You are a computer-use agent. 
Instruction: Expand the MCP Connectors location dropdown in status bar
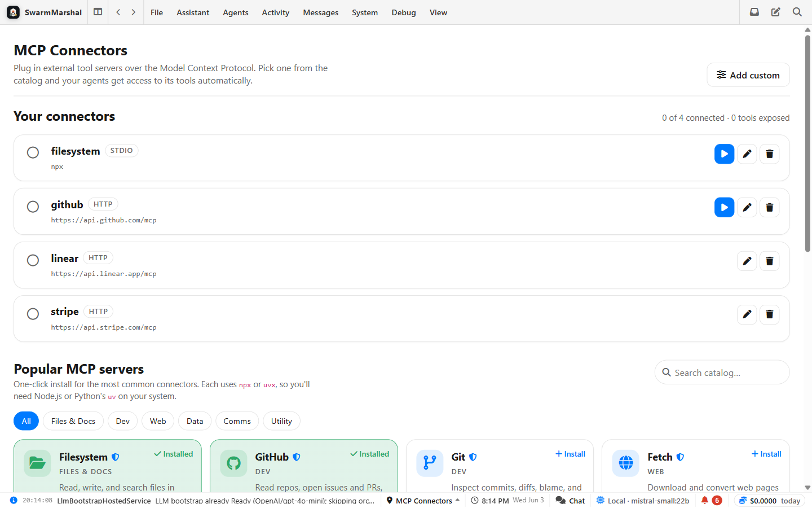[x=423, y=501]
